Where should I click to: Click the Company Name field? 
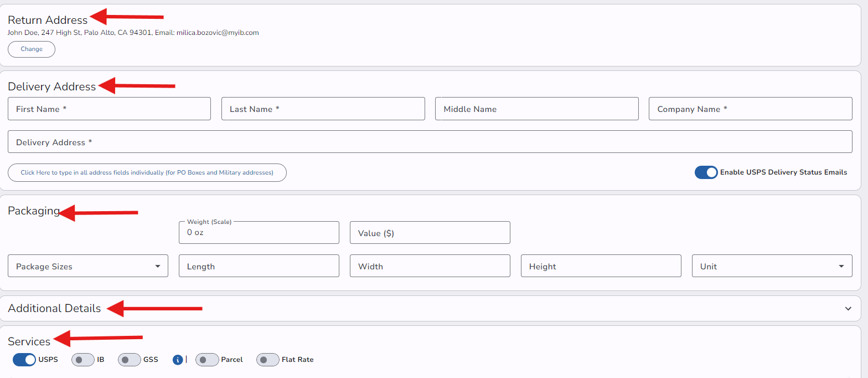coord(750,109)
